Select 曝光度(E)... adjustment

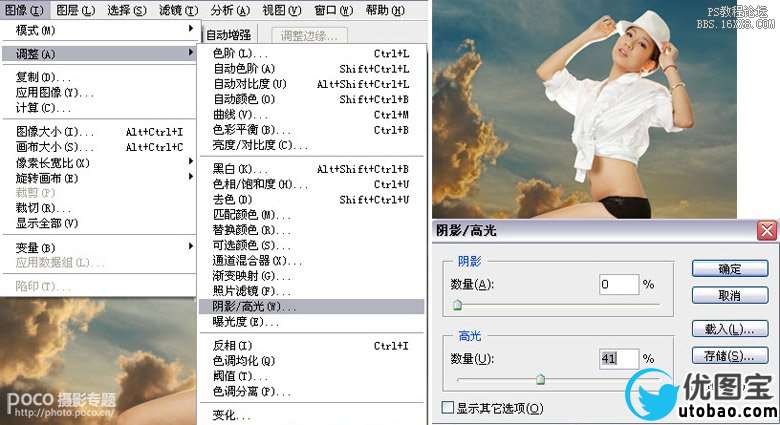pyautogui.click(x=311, y=322)
